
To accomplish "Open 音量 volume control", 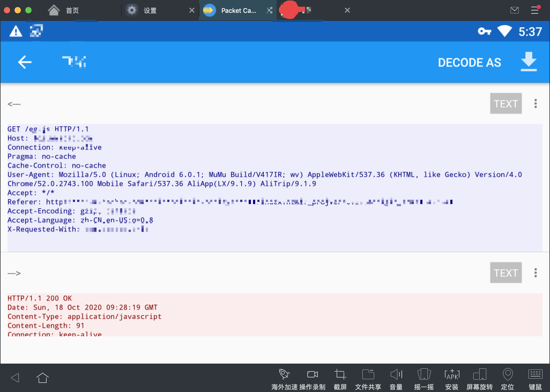I will (396, 380).
